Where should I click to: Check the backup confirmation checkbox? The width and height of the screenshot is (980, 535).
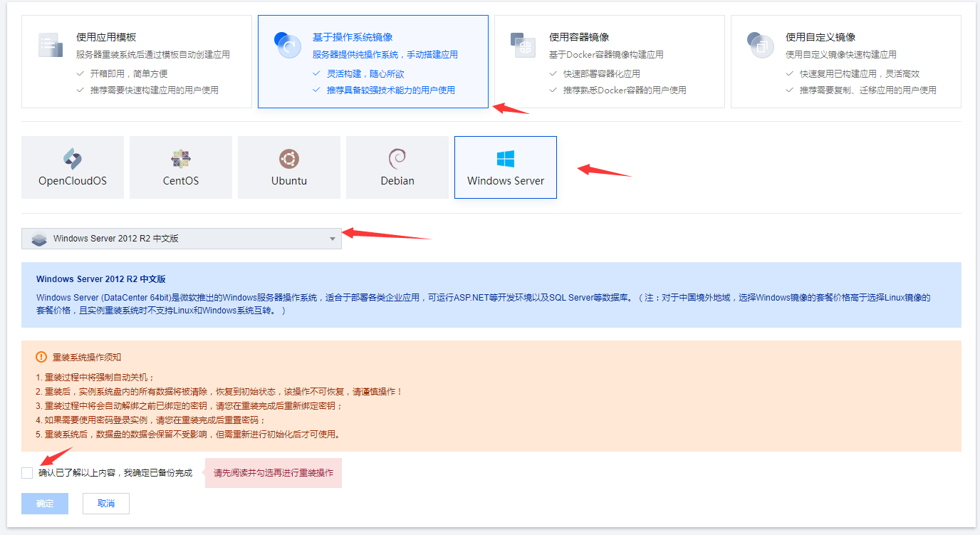(27, 473)
